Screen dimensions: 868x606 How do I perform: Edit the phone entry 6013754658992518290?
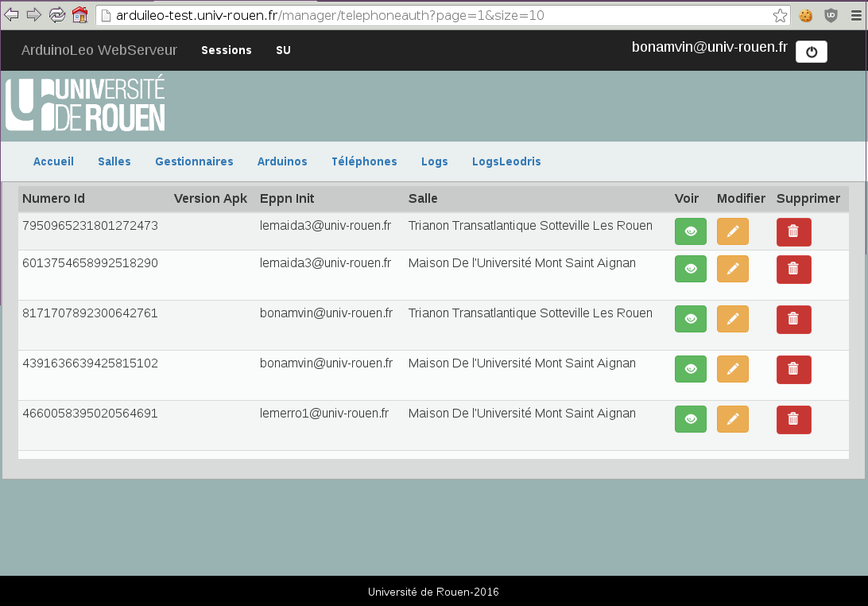[x=732, y=269]
